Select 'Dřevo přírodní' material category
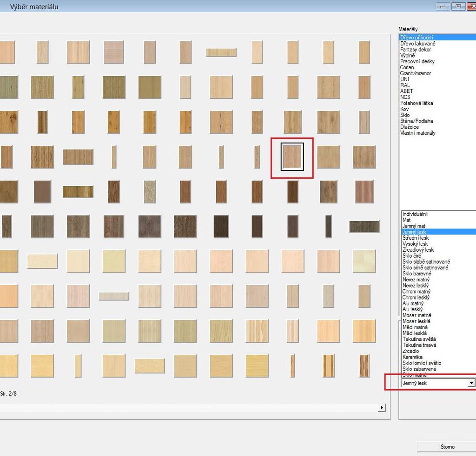Viewport: 476px width, 456px height. [x=437, y=38]
